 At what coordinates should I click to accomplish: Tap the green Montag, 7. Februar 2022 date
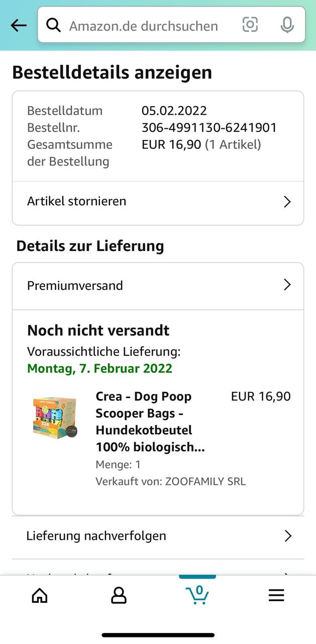tap(99, 368)
